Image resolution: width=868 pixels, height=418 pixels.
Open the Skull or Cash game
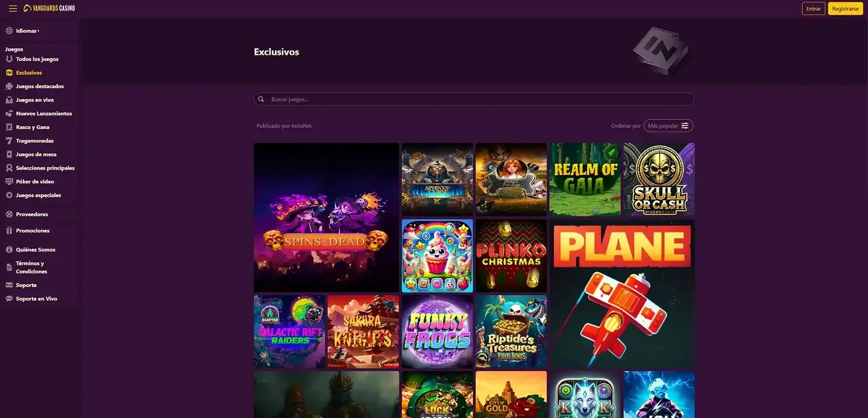click(x=659, y=179)
